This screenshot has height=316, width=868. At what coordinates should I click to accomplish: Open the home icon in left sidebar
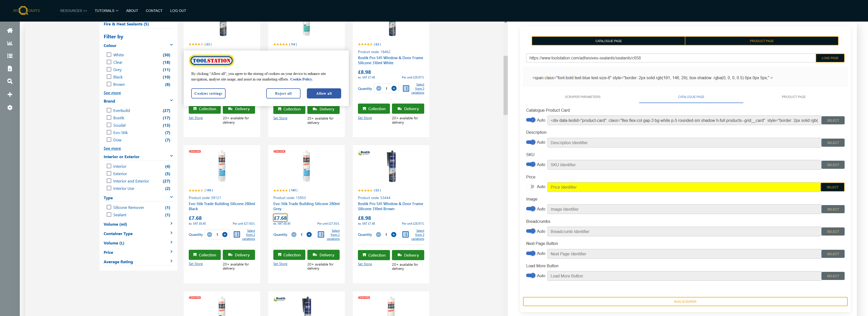pos(10,30)
